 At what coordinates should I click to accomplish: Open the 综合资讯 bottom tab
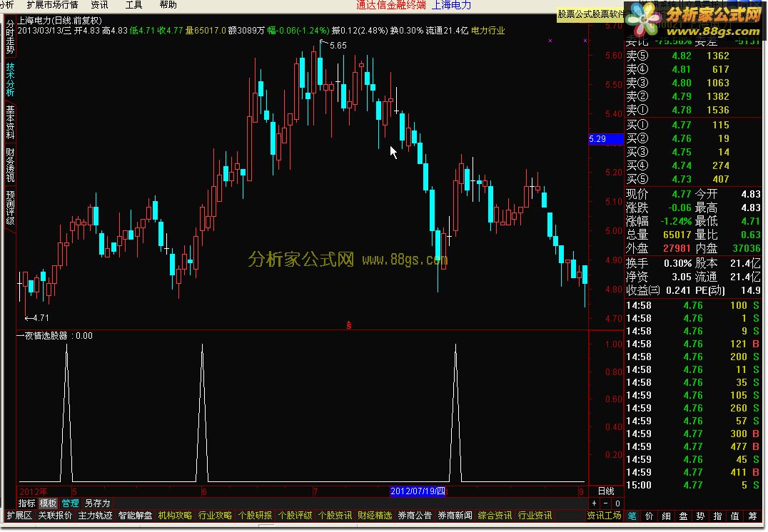495,516
